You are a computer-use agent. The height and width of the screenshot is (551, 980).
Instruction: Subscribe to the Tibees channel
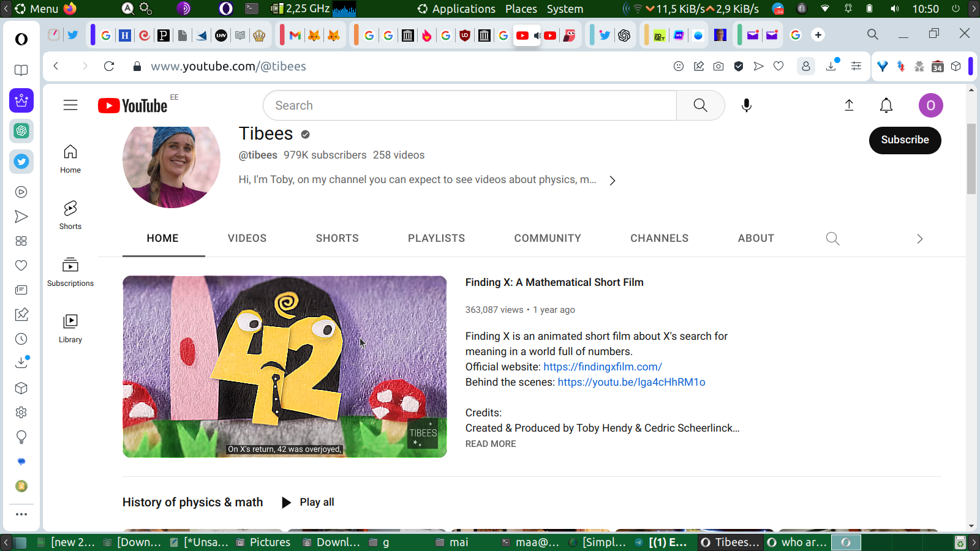click(x=905, y=140)
